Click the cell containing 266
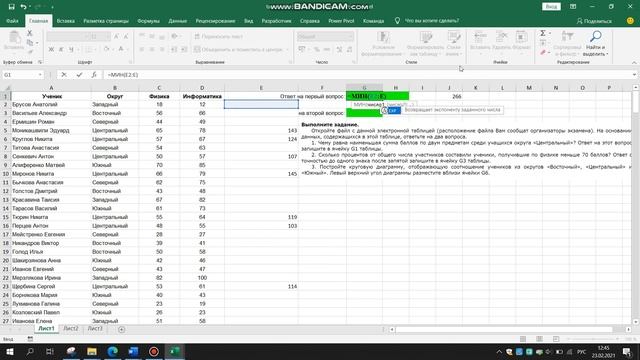Viewport: 640px width, 360px height. (x=449, y=96)
